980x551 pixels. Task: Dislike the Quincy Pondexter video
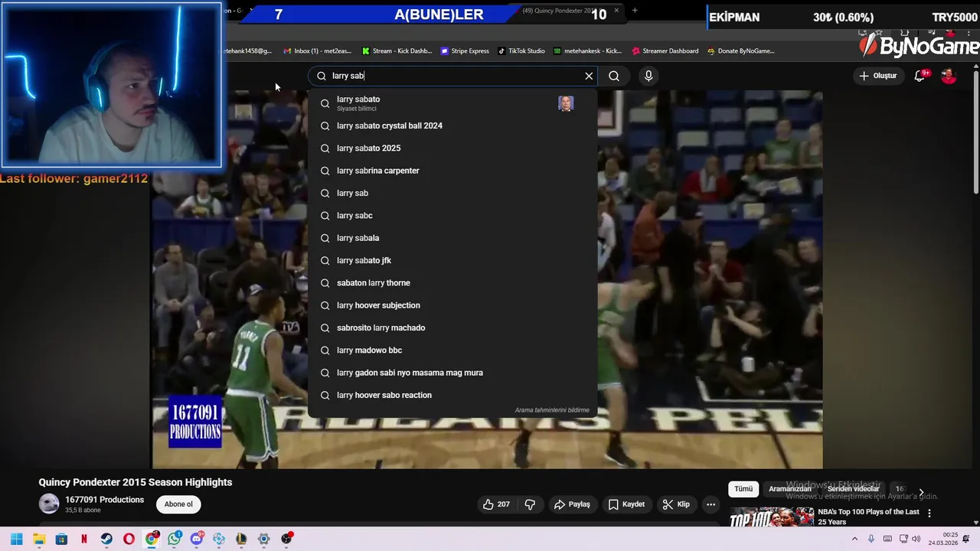click(x=530, y=504)
